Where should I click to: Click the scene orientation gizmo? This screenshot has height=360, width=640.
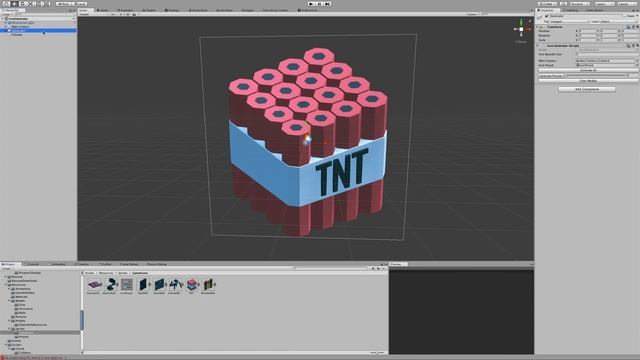(x=521, y=29)
